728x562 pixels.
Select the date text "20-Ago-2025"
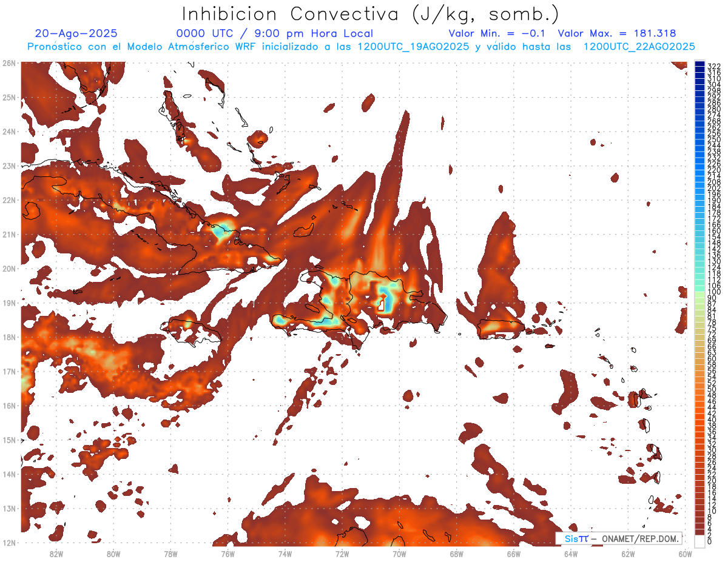point(76,33)
